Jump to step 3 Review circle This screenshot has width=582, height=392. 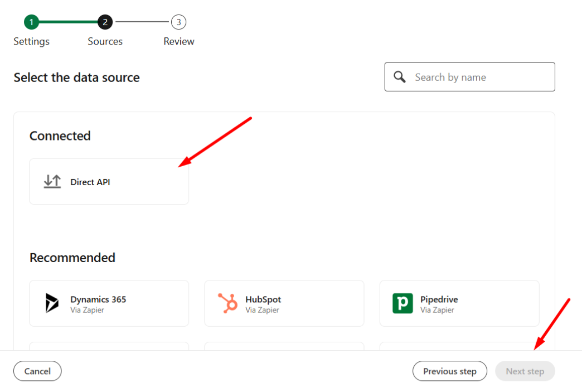pyautogui.click(x=178, y=22)
